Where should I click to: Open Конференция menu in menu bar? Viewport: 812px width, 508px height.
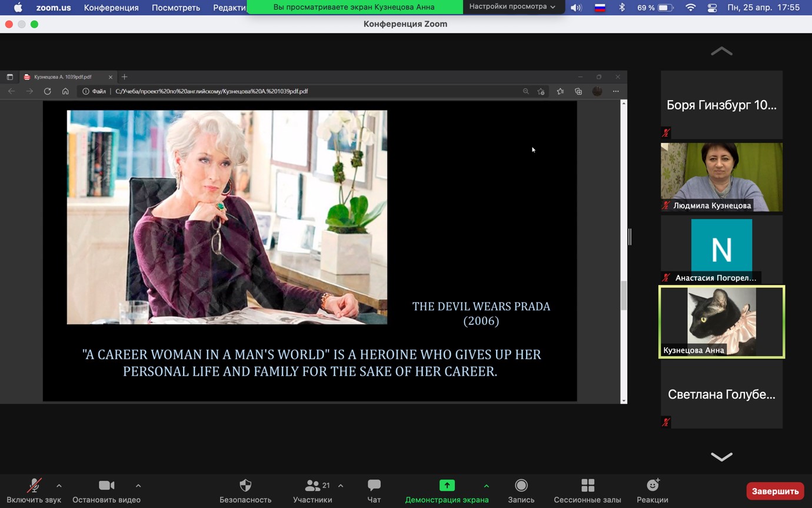(x=111, y=8)
